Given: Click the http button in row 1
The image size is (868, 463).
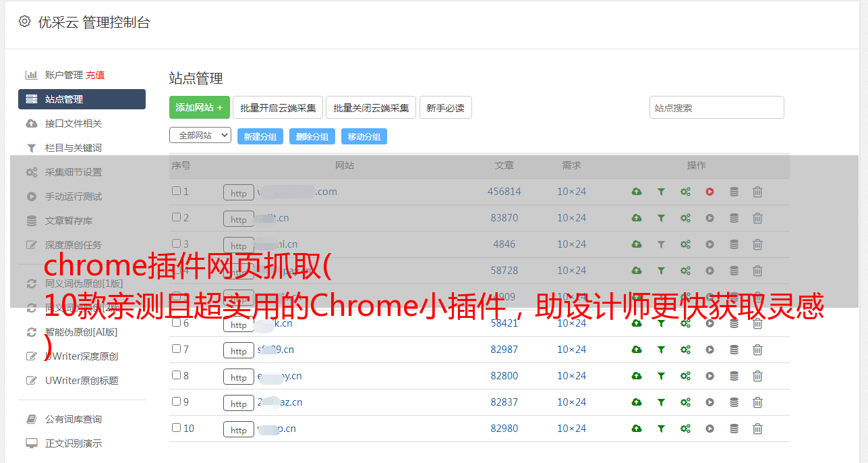Looking at the screenshot, I should point(239,193).
